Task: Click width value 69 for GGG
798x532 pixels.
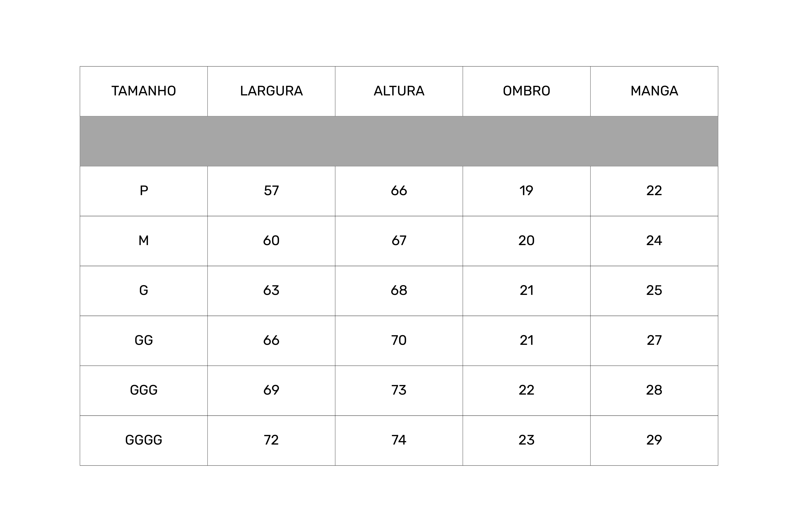Action: (271, 390)
